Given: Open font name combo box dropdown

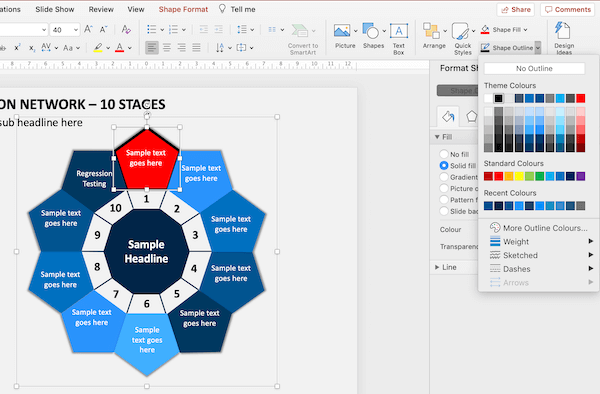Looking at the screenshot, I should [x=44, y=29].
